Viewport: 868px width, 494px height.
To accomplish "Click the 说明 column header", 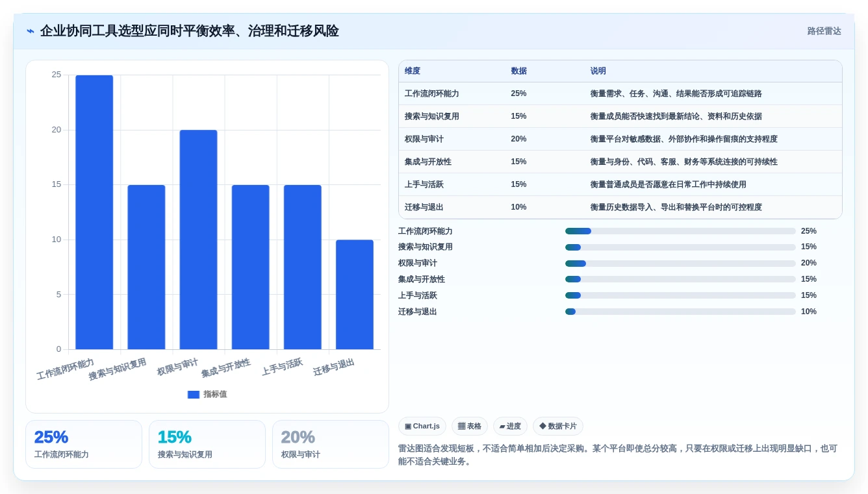I will 598,71.
